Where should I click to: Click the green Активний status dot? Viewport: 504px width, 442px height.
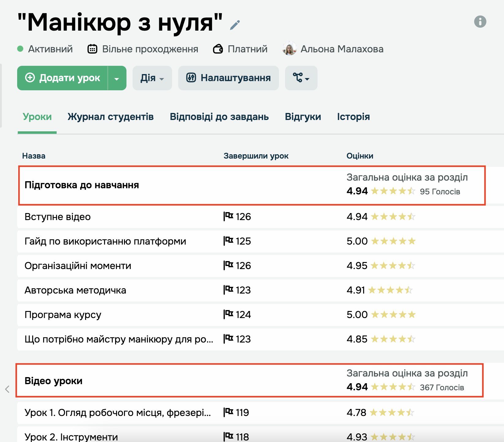pos(21,49)
